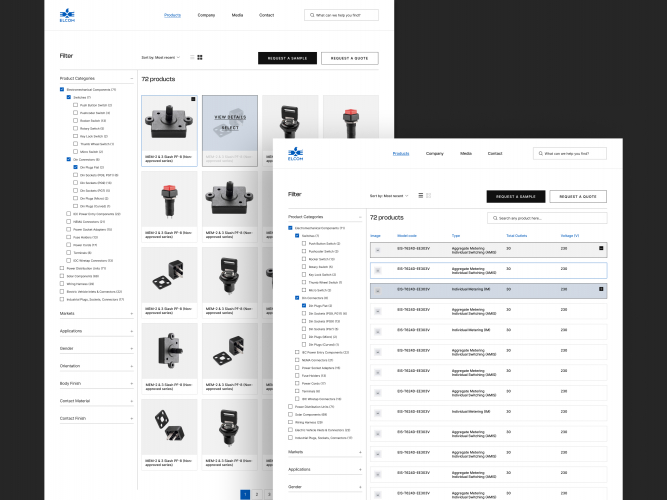Check Thumb Wheel Switch on the list-view page
The image size is (667, 500).
pyautogui.click(x=304, y=282)
